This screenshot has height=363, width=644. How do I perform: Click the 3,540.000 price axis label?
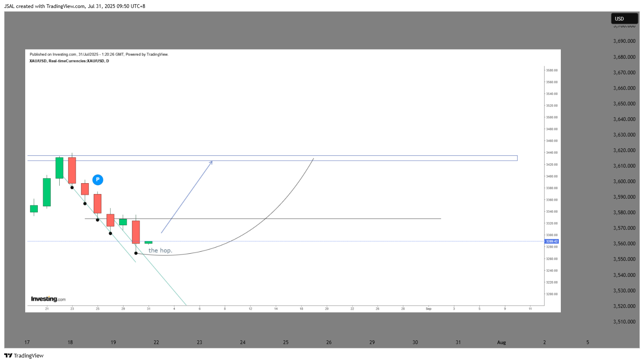[x=624, y=275]
